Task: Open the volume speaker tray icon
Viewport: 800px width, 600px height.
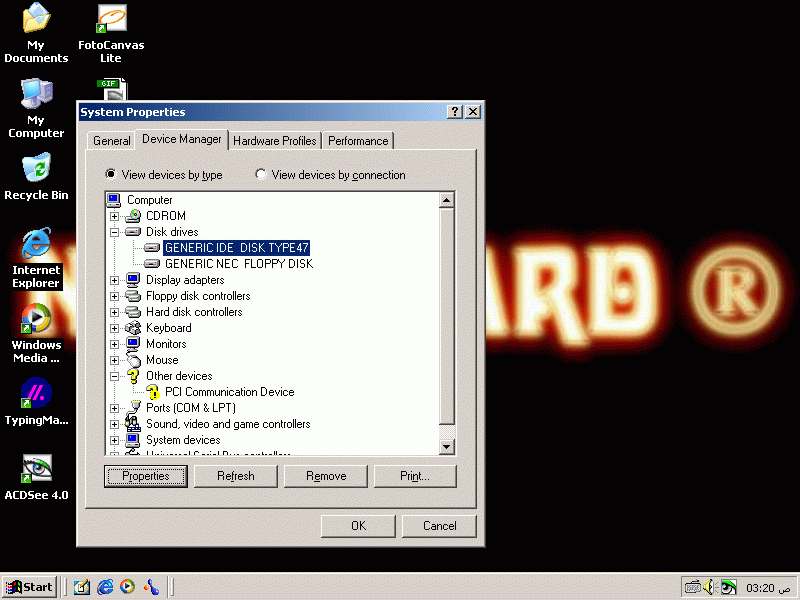Action: [x=710, y=588]
